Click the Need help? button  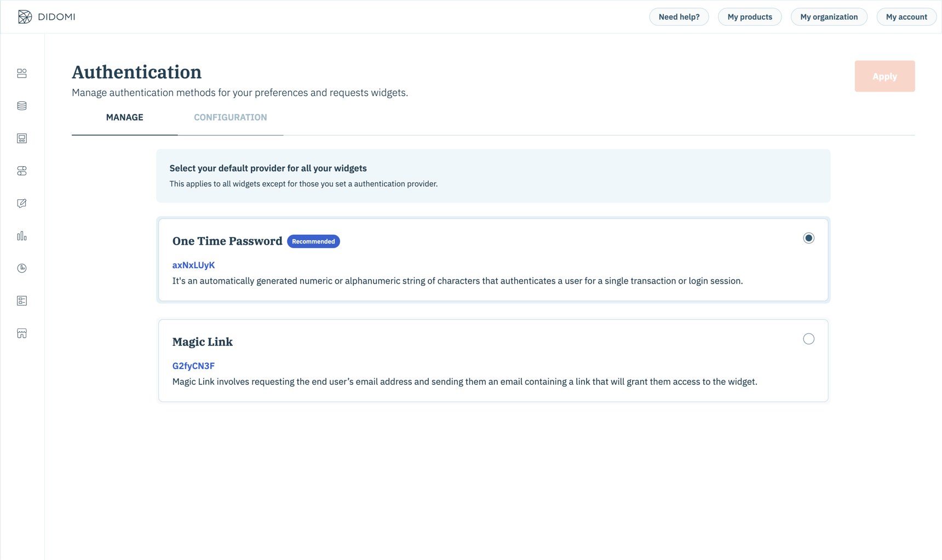[679, 17]
